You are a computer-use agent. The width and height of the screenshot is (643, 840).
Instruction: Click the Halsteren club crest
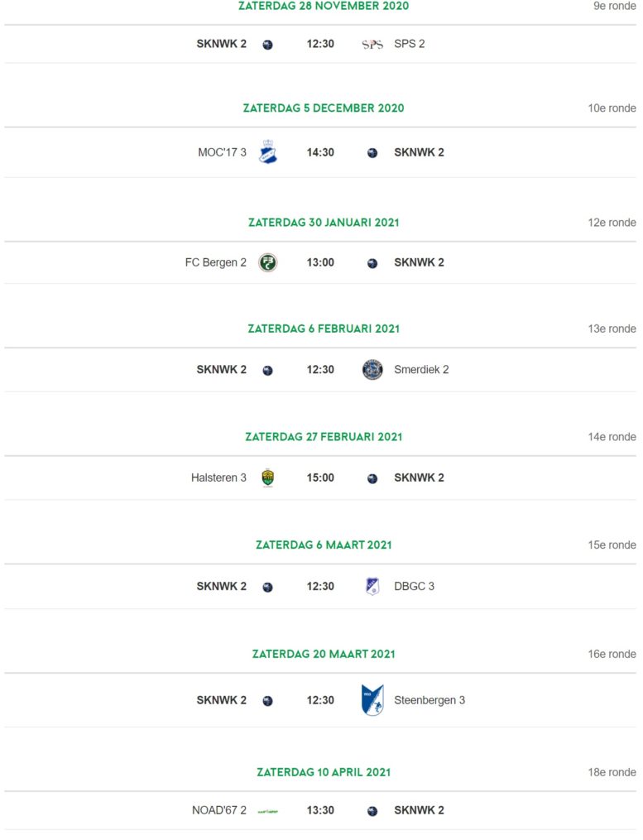pyautogui.click(x=268, y=478)
